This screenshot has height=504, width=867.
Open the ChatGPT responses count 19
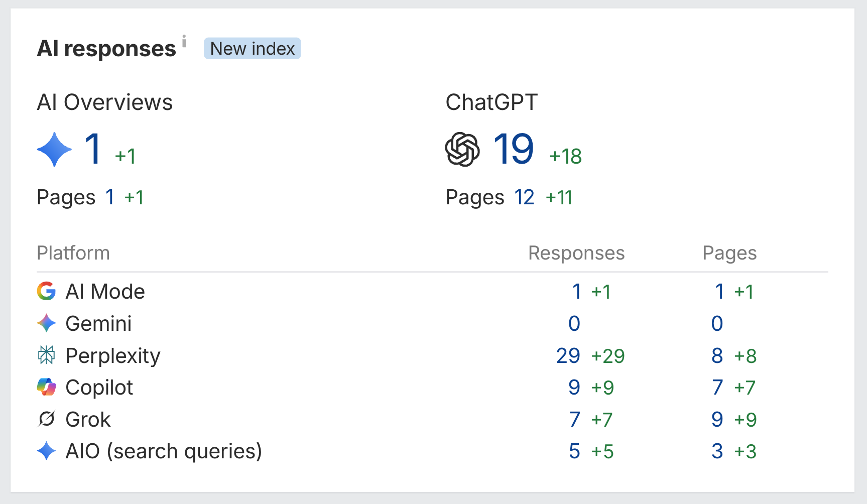(513, 149)
